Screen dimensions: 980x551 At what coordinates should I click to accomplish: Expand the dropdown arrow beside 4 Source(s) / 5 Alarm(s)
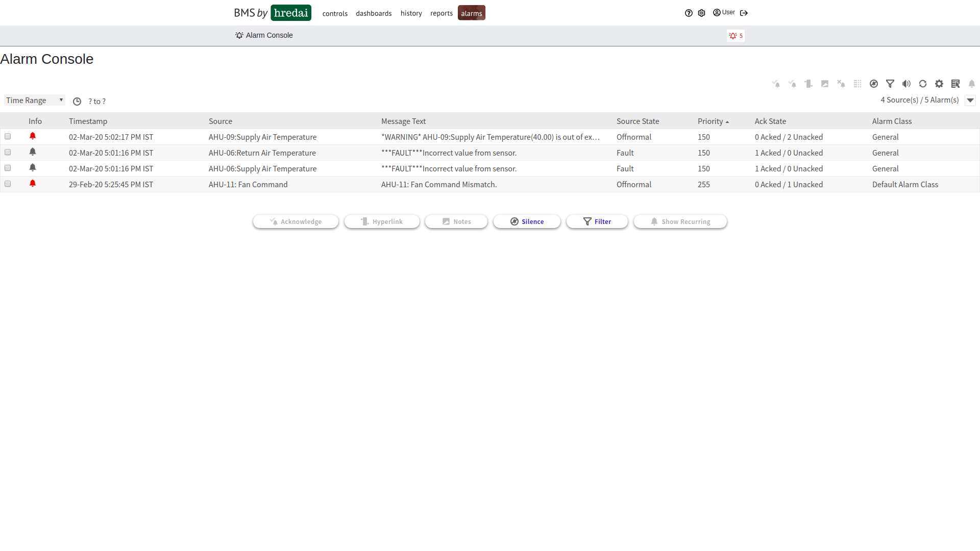(970, 101)
